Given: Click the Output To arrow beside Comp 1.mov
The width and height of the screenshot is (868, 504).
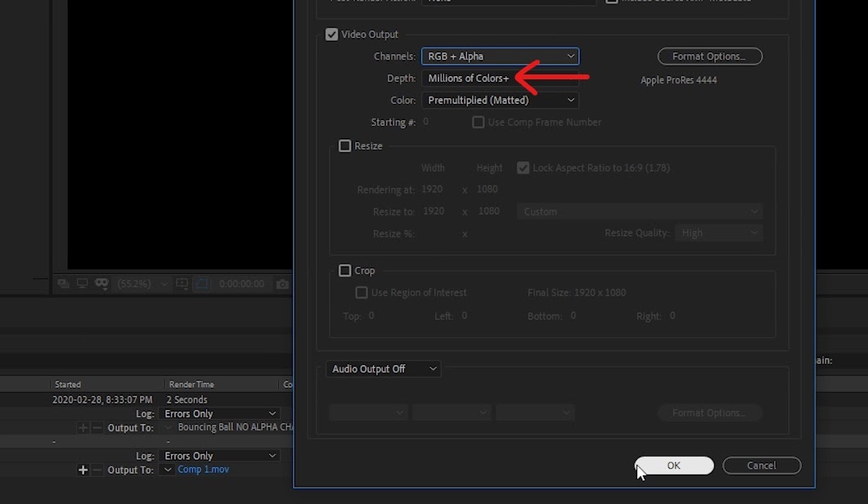Looking at the screenshot, I should [x=167, y=470].
